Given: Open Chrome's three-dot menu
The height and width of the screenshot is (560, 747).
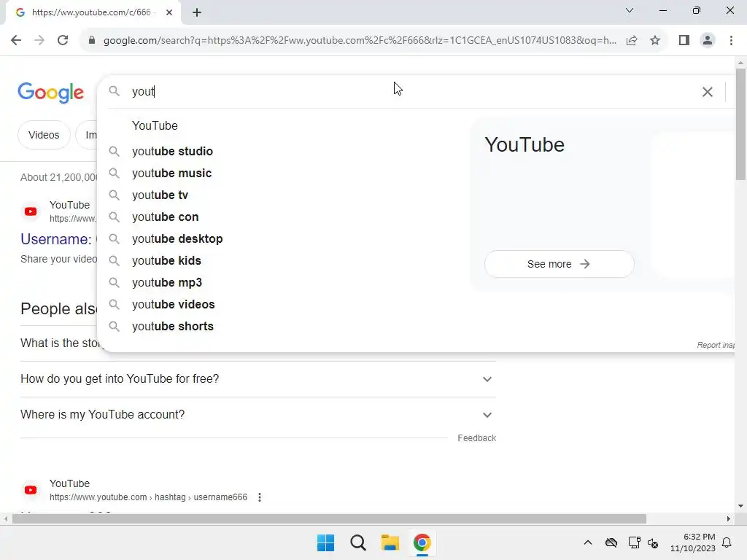Looking at the screenshot, I should click(x=731, y=40).
